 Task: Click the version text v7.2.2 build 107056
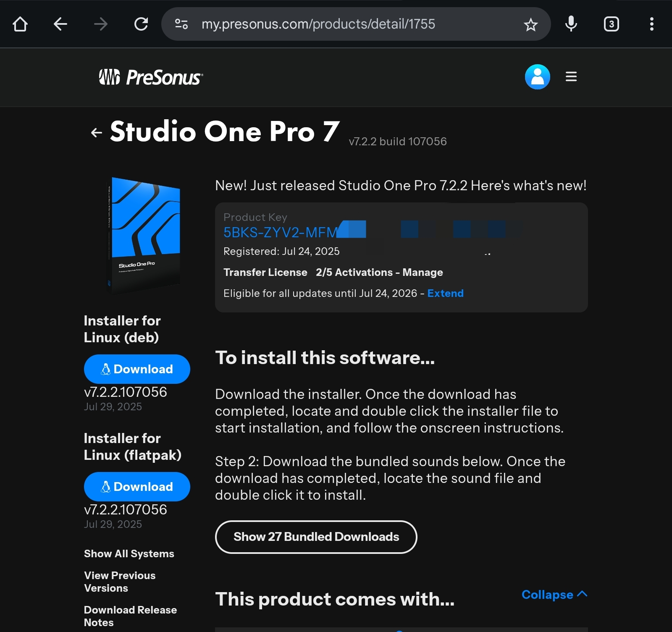coord(398,142)
